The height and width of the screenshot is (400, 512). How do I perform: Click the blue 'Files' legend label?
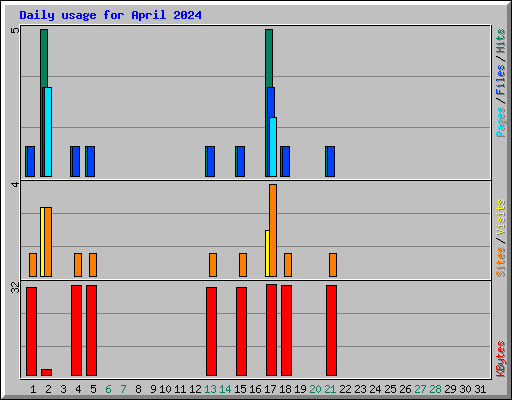501,80
